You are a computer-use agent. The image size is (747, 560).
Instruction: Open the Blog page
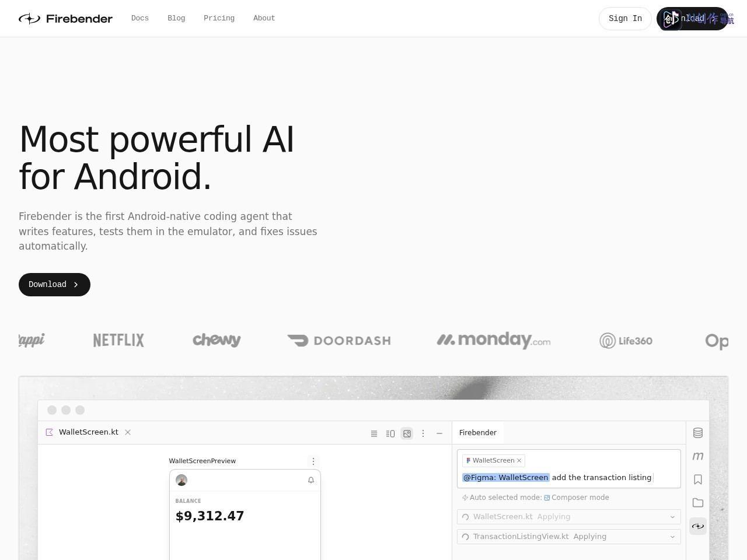coord(176,18)
